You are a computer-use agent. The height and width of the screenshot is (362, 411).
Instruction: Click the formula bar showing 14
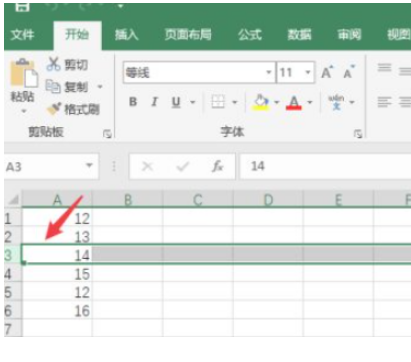coord(326,166)
